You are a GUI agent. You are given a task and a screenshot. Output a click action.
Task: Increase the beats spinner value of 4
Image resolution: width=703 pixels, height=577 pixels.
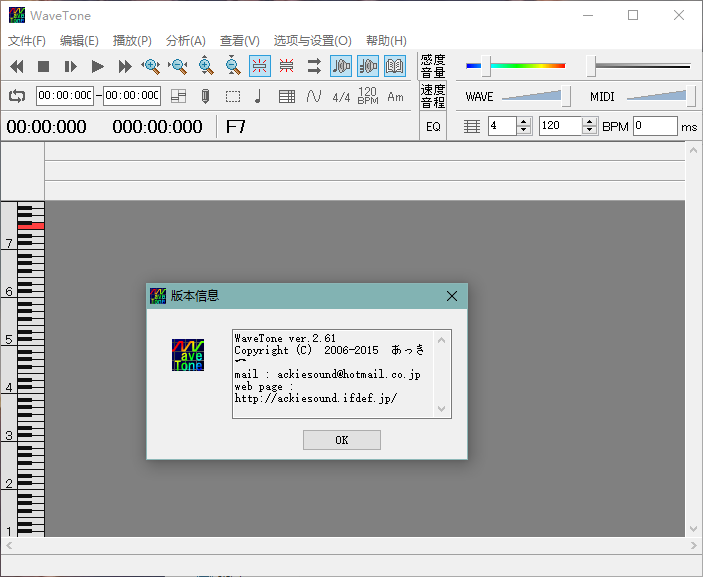coord(524,122)
